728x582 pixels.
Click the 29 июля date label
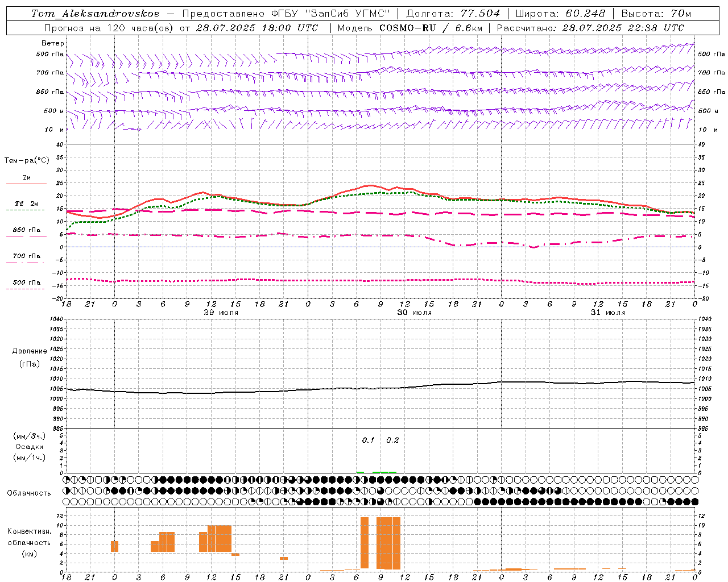point(221,313)
